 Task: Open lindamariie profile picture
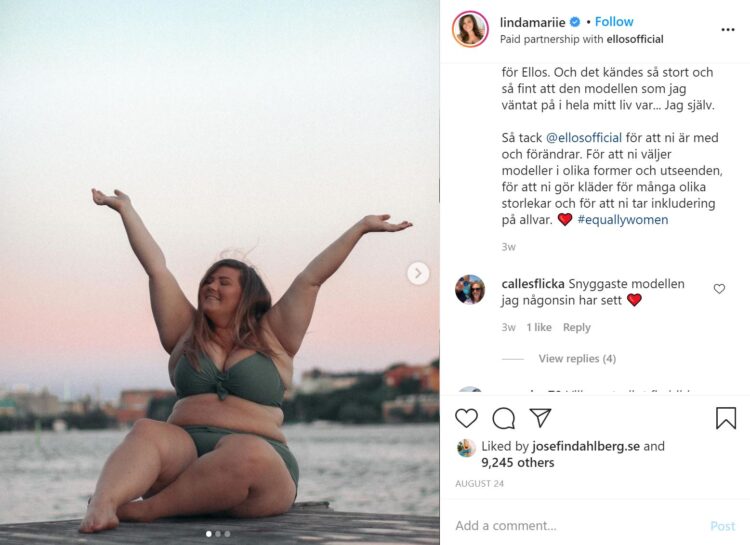pyautogui.click(x=470, y=29)
